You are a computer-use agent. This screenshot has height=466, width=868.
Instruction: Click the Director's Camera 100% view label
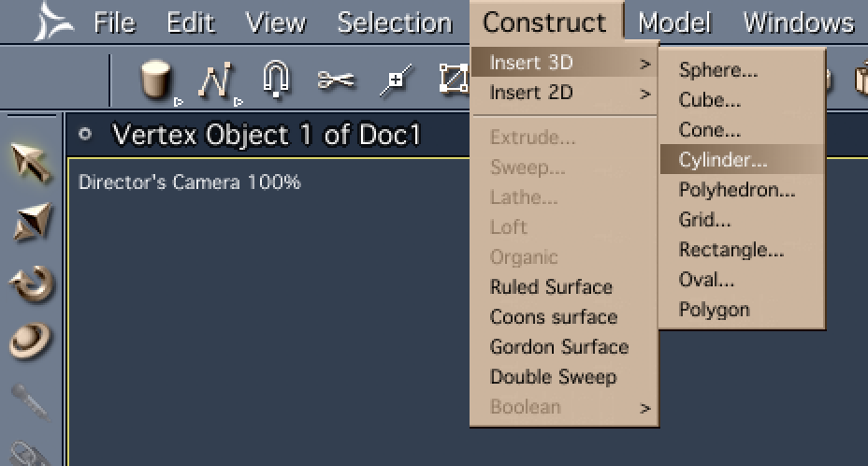[190, 182]
